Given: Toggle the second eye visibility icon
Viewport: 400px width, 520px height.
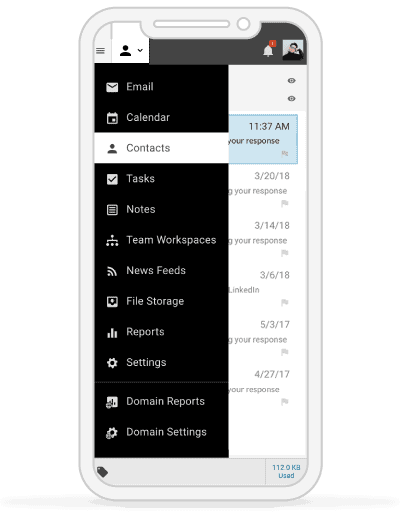Looking at the screenshot, I should click(x=291, y=99).
